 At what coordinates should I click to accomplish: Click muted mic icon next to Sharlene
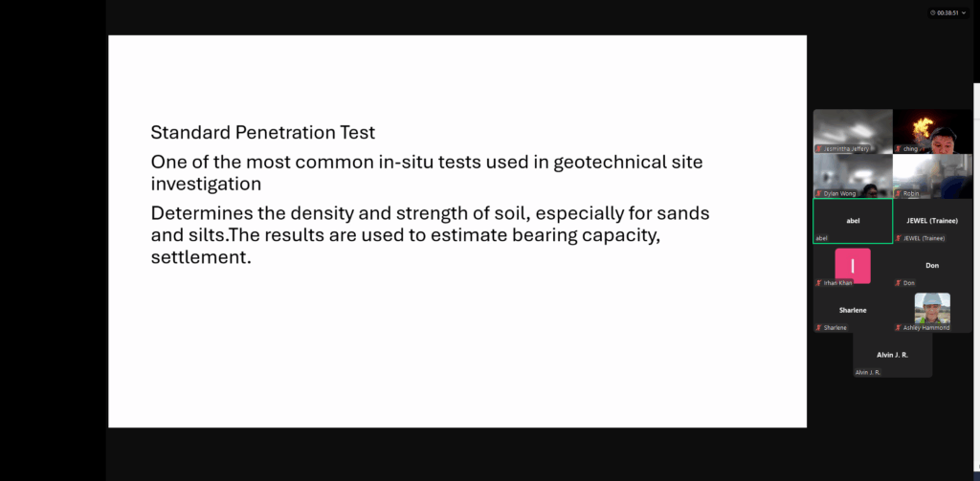tap(819, 327)
